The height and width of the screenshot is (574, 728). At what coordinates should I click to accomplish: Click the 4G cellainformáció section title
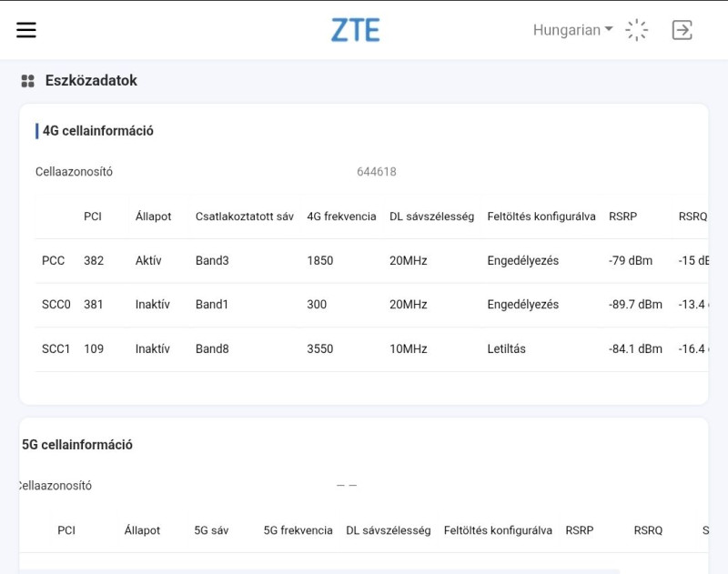point(98,131)
